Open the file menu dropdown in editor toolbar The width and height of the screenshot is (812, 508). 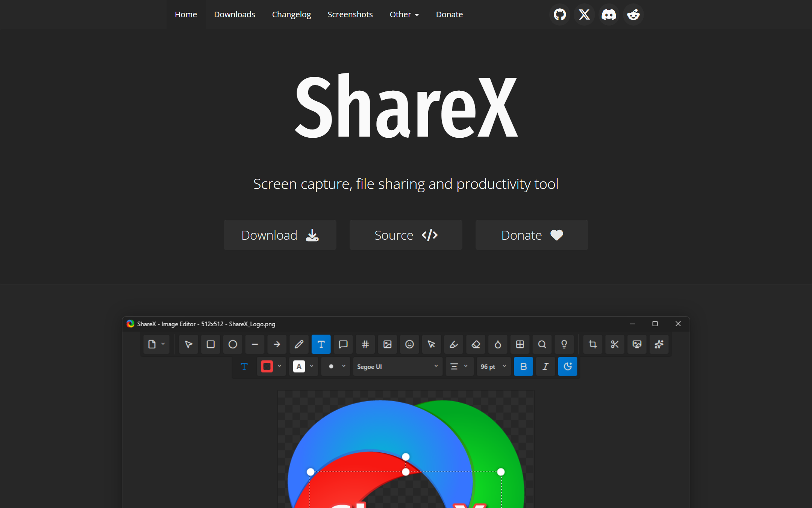click(156, 344)
